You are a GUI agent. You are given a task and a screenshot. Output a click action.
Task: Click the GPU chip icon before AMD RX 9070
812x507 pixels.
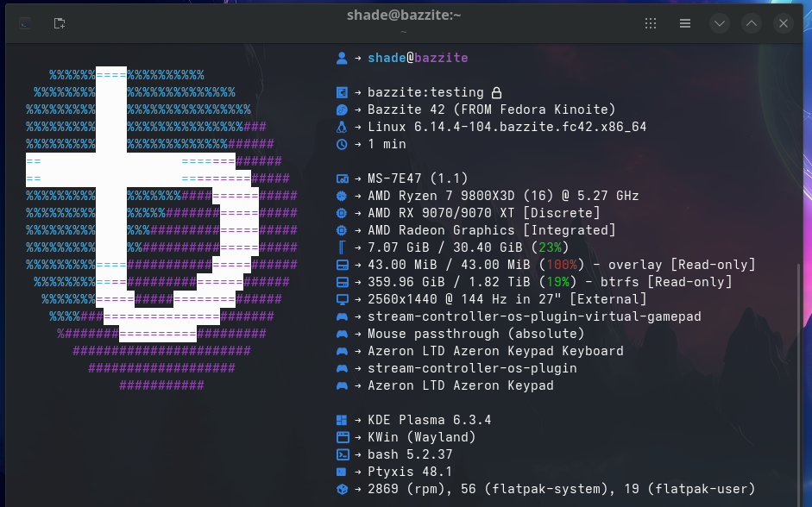click(x=342, y=213)
